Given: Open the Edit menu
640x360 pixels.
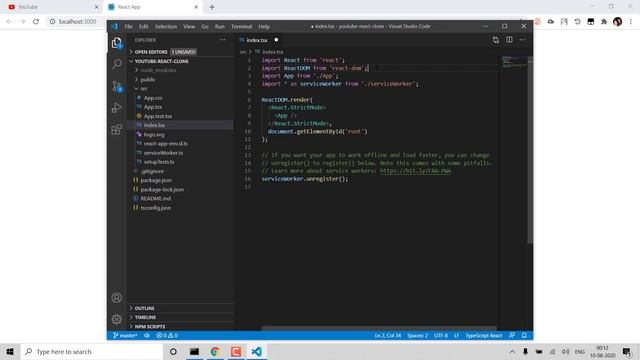Looking at the screenshot, I should [144, 26].
